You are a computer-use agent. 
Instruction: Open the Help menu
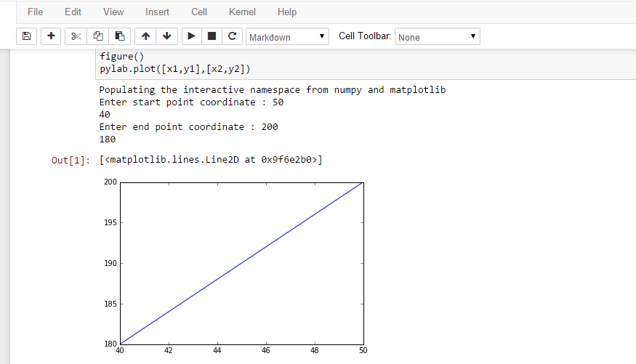click(287, 12)
